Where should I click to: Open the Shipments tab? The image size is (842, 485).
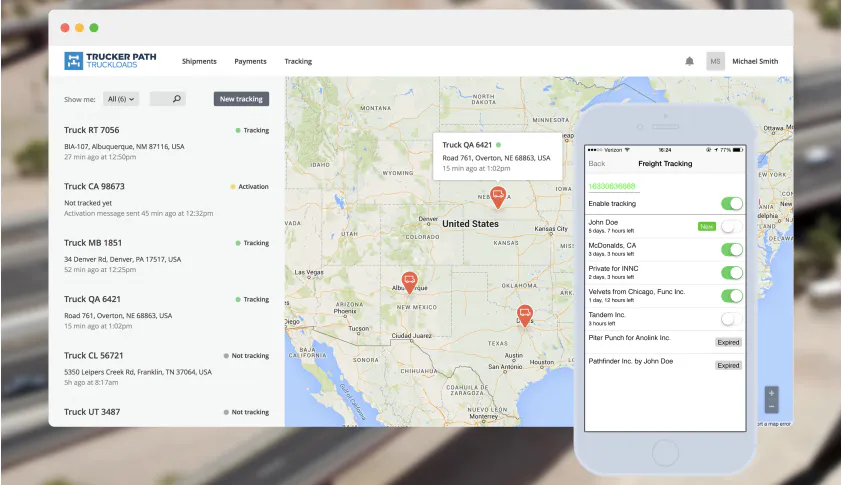pyautogui.click(x=199, y=61)
